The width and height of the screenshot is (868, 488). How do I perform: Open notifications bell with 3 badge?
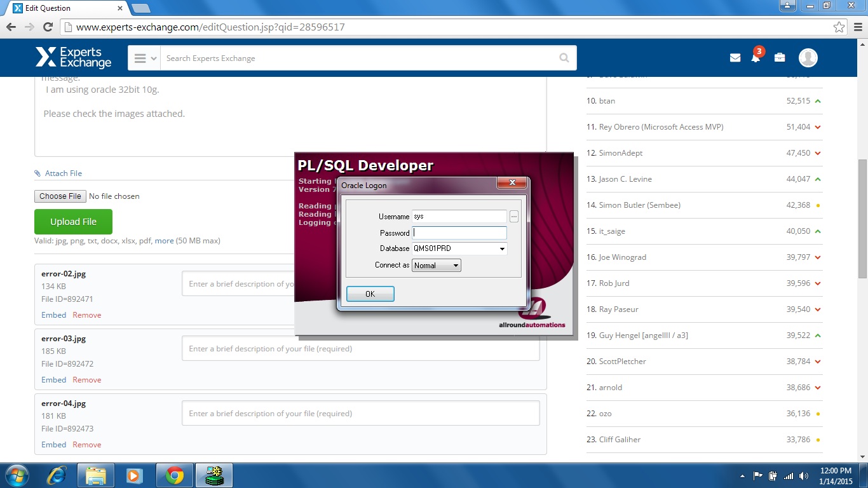[756, 55]
